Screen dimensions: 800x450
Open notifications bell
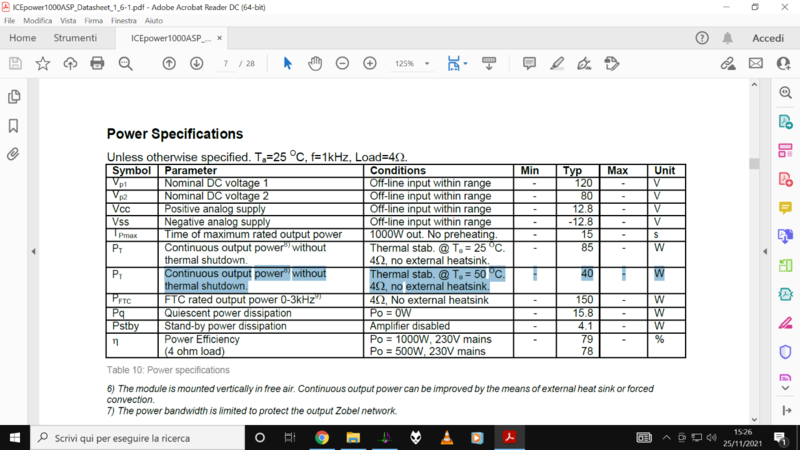coord(728,38)
